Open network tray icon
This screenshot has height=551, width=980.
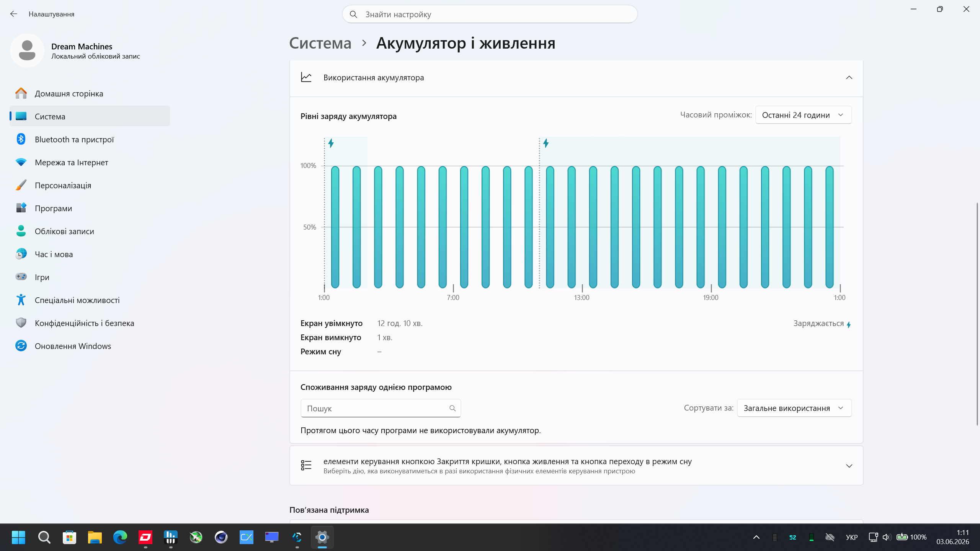click(x=873, y=537)
